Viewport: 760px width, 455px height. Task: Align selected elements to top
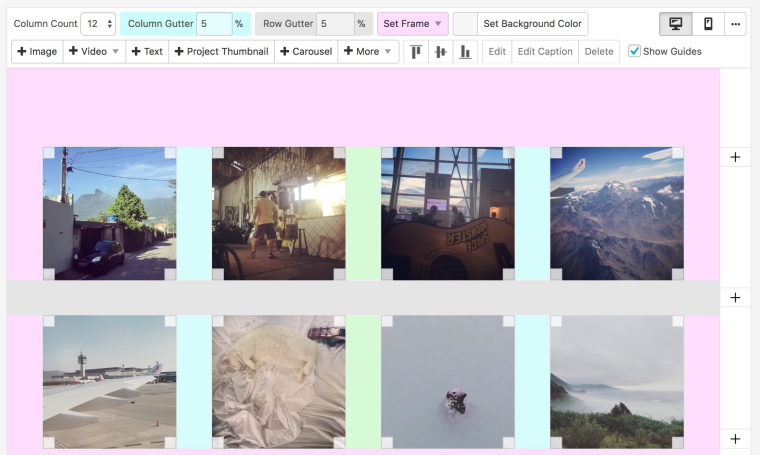(x=416, y=52)
